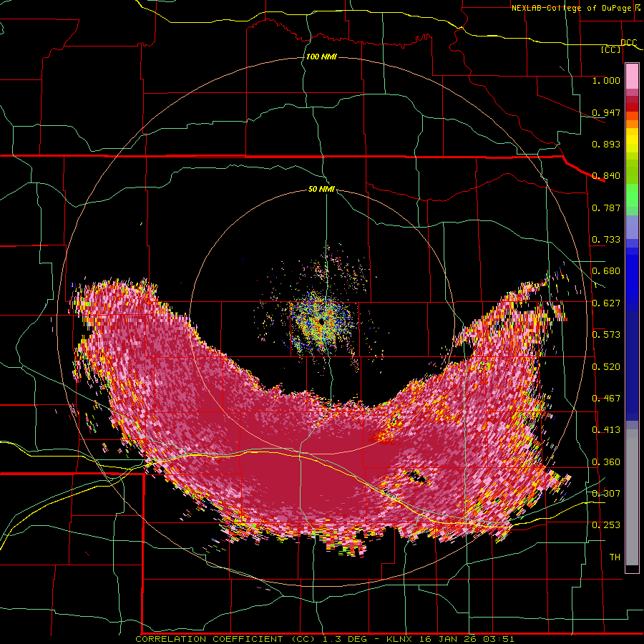Pick the gray bottom color bar segment
The image size is (644, 644).
tap(632, 497)
